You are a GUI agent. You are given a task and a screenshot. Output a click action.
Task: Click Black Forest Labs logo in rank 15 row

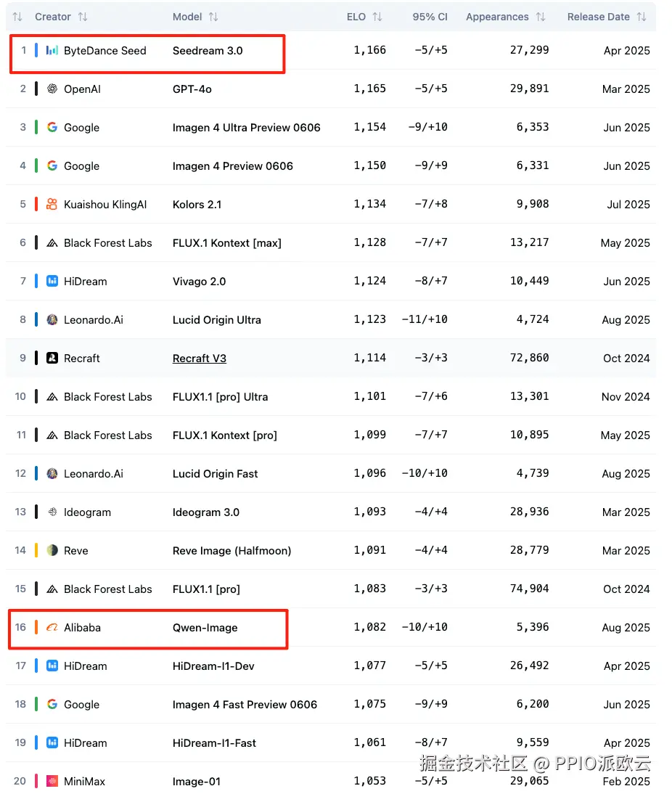pyautogui.click(x=52, y=589)
